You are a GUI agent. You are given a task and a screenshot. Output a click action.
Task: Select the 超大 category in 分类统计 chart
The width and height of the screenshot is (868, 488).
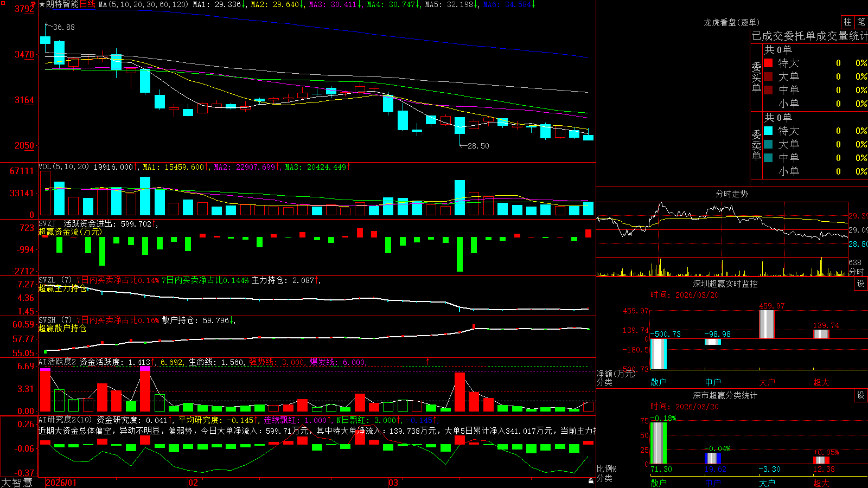(821, 483)
